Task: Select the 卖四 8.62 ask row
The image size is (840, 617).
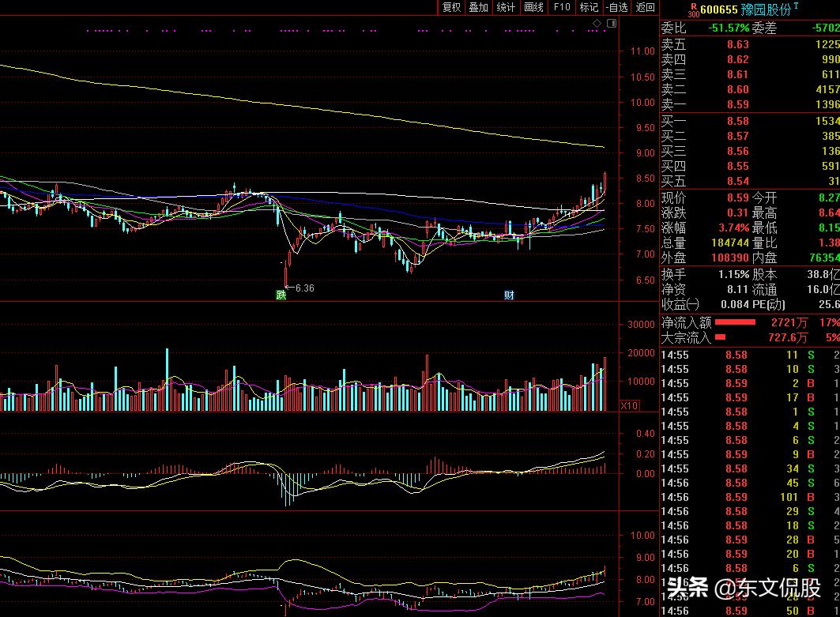Action: pos(750,59)
